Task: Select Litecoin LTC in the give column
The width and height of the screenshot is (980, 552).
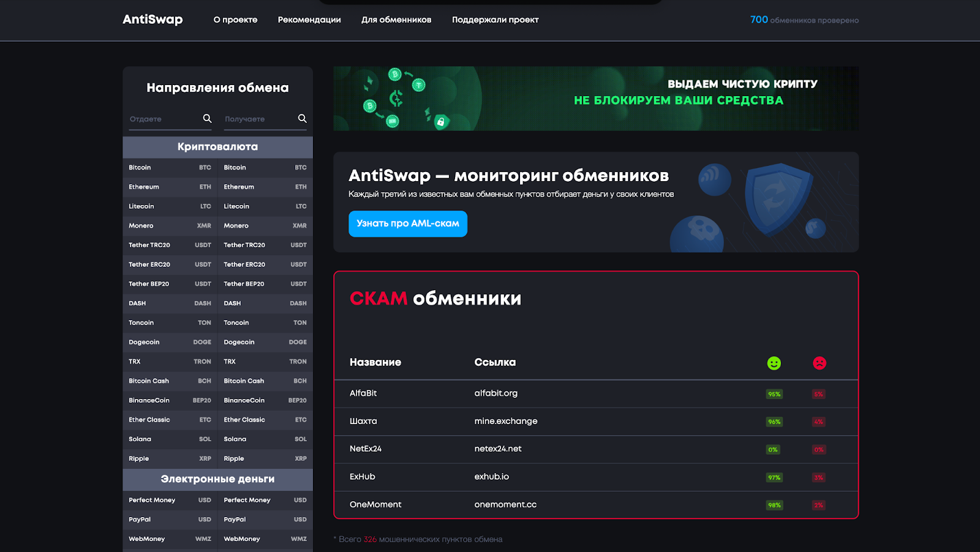Action: tap(170, 206)
